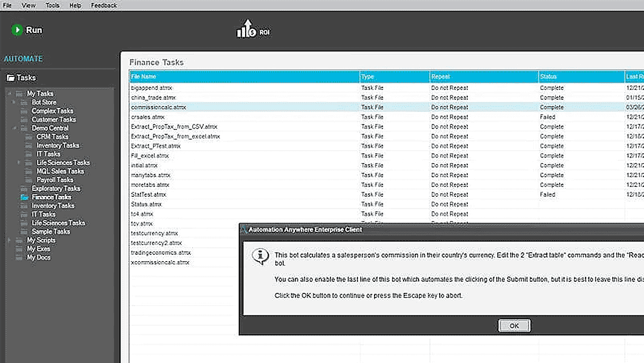Viewport: 644px width, 363px height.
Task: Select IT Tasks under Demo Central
Action: pos(48,154)
